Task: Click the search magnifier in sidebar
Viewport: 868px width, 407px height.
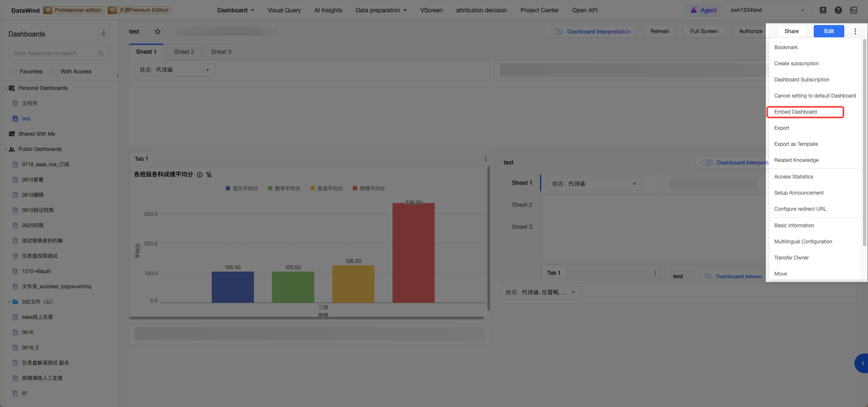Action: (x=101, y=53)
